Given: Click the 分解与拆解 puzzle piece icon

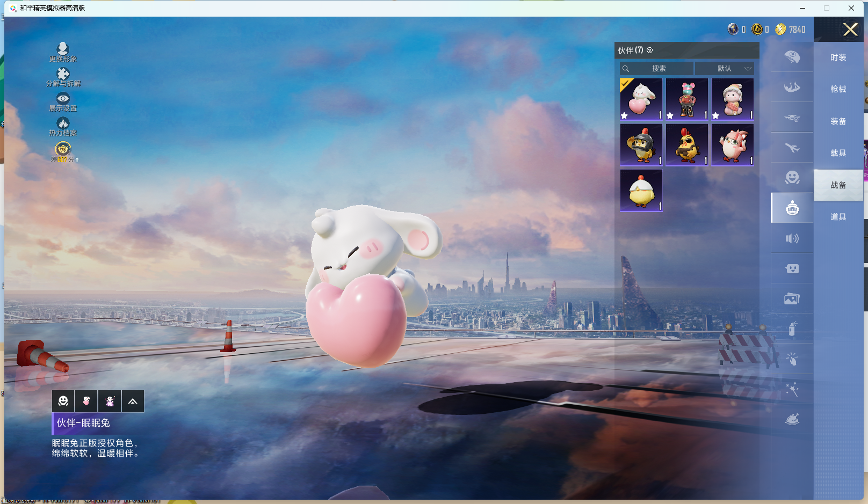Looking at the screenshot, I should tap(63, 74).
